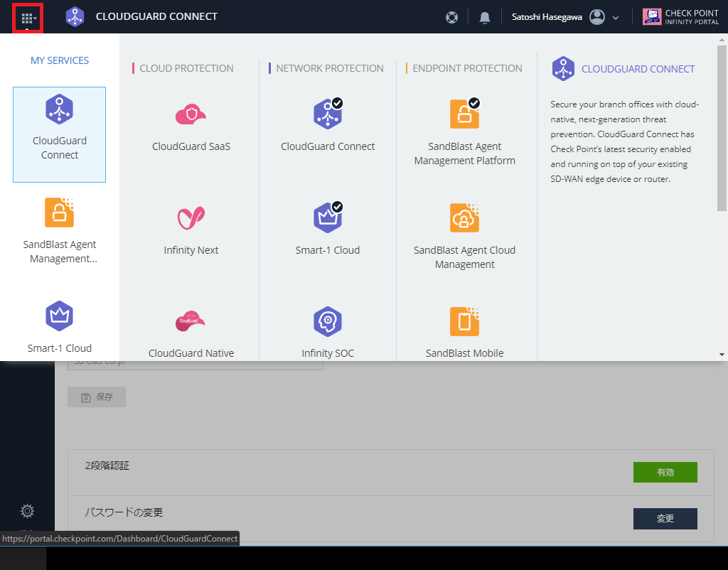Open the notifications bell
The height and width of the screenshot is (570, 728).
(x=485, y=17)
